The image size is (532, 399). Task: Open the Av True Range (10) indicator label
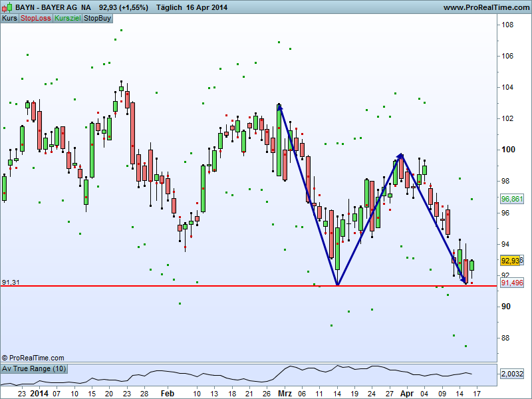(x=34, y=368)
